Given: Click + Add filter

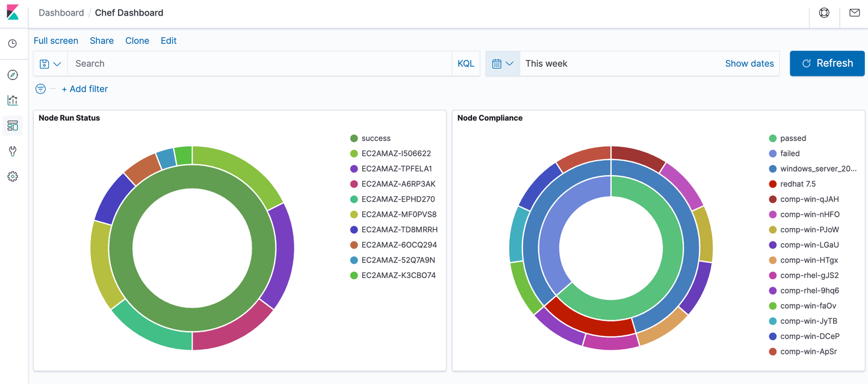Looking at the screenshot, I should [85, 89].
